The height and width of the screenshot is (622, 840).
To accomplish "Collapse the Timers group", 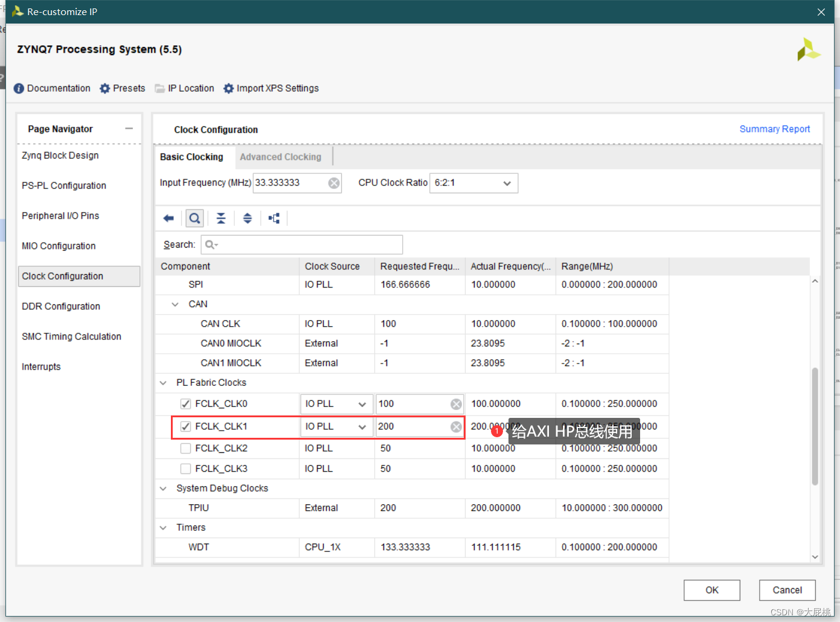I will point(163,528).
